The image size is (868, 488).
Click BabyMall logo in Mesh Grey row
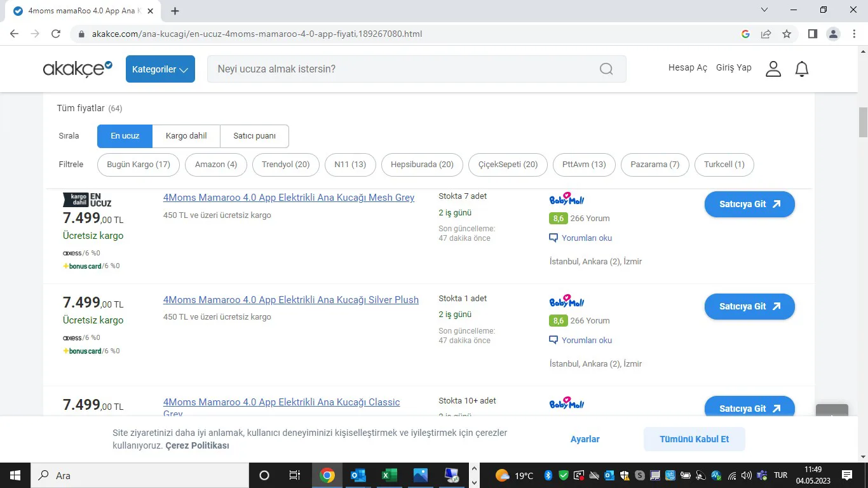[x=567, y=199]
